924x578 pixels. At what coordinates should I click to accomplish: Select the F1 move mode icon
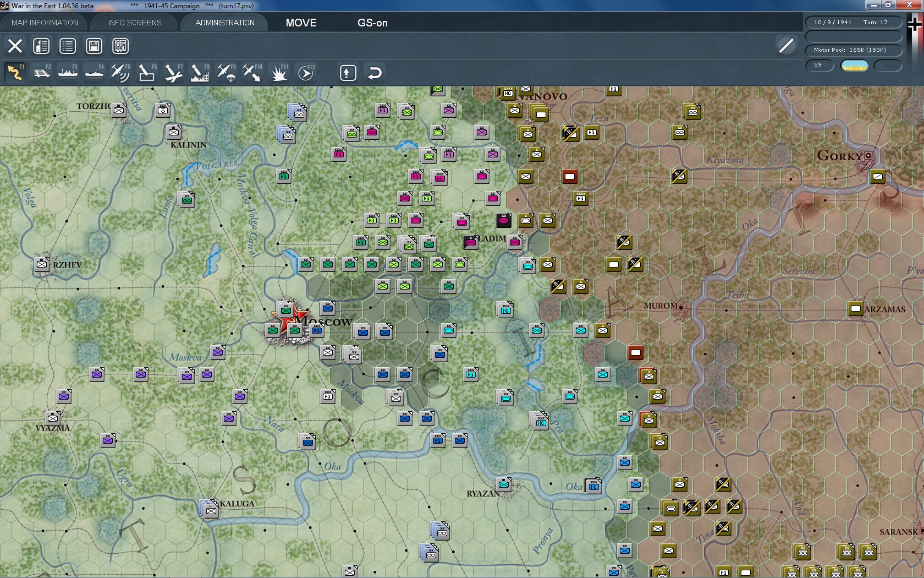point(15,73)
